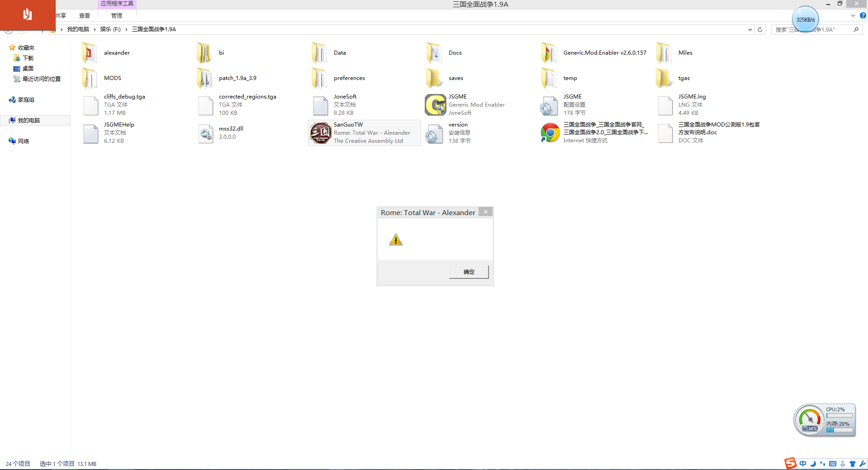Open the MODS folder

[x=90, y=78]
